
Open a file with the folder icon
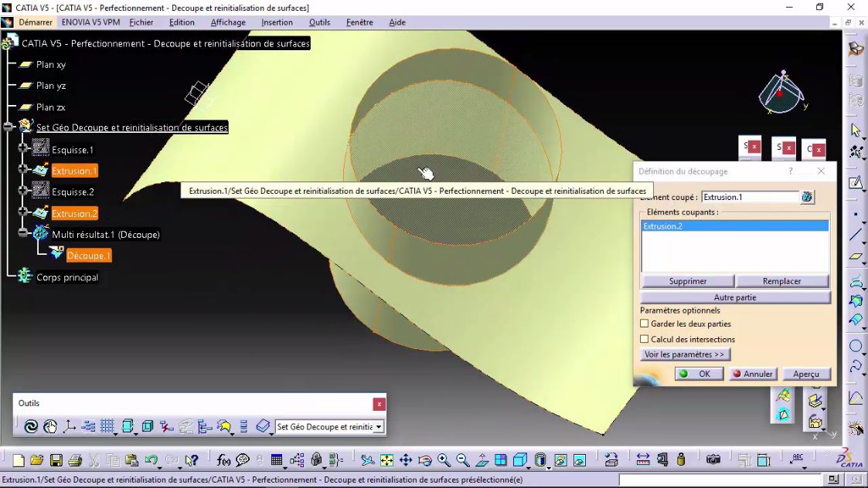point(37,460)
